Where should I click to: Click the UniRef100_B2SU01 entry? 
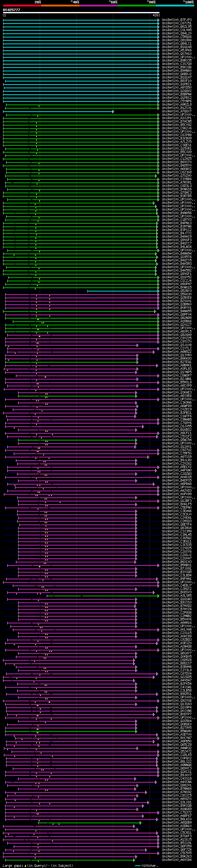coord(177,301)
